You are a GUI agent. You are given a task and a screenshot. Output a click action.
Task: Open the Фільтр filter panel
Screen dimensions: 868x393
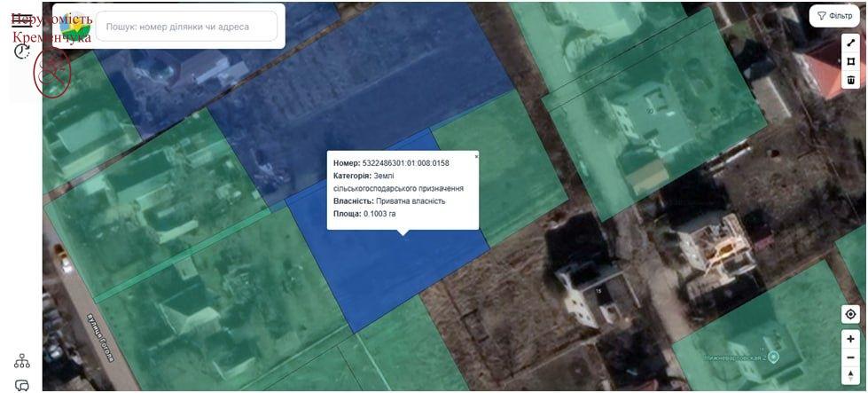[x=834, y=16]
